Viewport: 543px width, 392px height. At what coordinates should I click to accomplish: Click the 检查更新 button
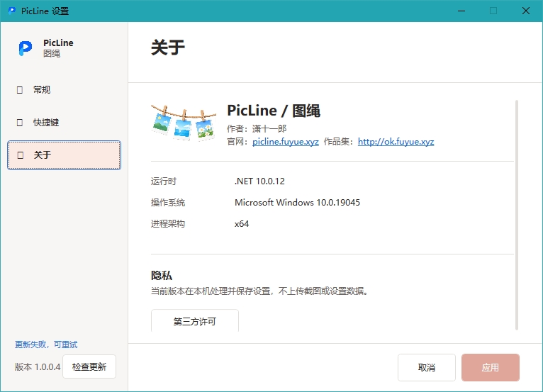pos(89,366)
